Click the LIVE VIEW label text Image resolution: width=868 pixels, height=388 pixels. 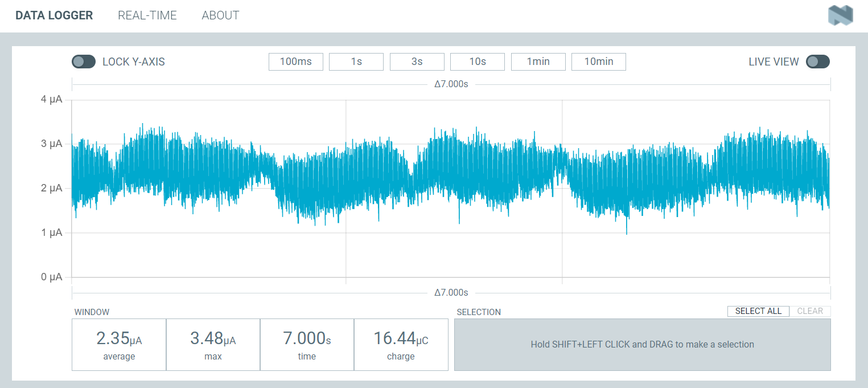click(774, 62)
